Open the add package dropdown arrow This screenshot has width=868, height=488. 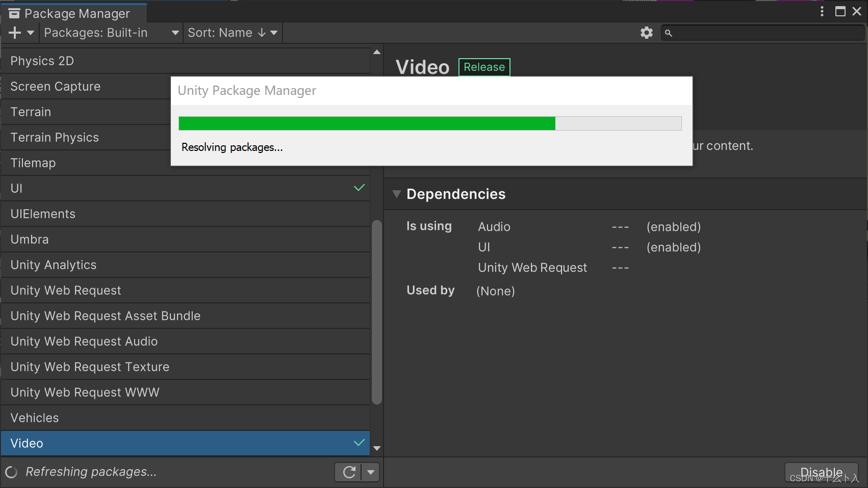31,33
